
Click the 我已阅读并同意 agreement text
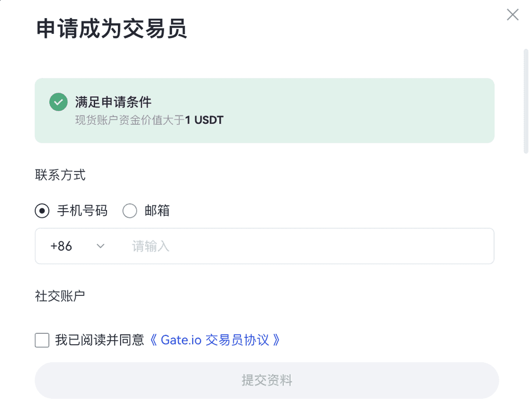tap(100, 341)
